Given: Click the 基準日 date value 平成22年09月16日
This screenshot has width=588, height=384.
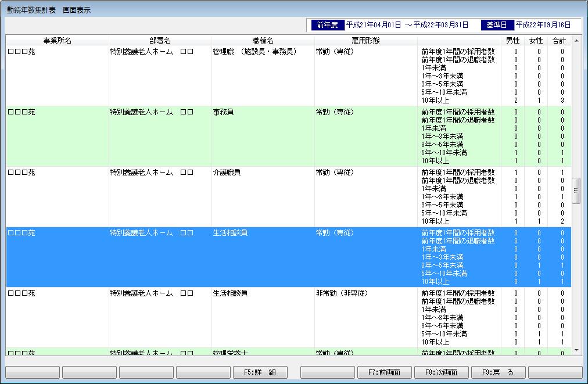Looking at the screenshot, I should click(x=543, y=25).
